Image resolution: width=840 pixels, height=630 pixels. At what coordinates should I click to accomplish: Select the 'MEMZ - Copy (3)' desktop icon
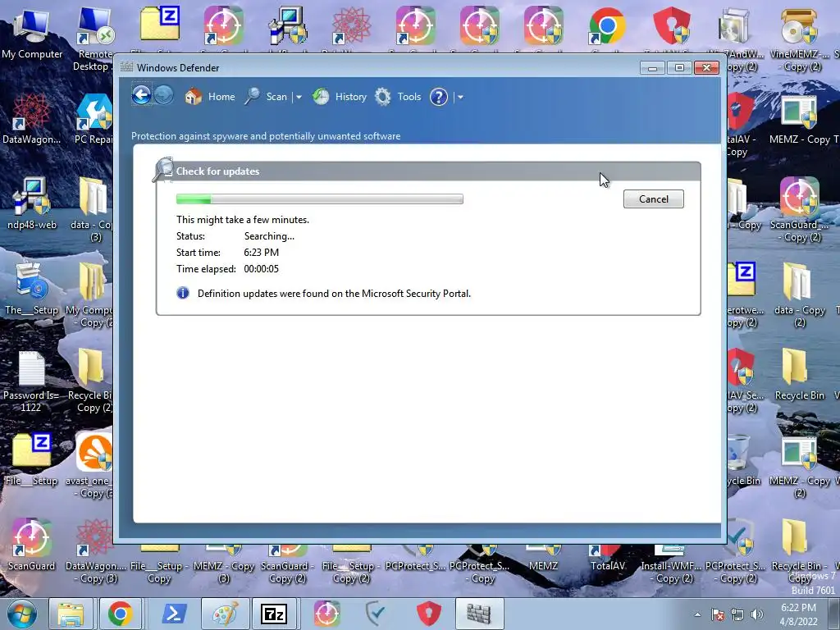click(x=223, y=565)
